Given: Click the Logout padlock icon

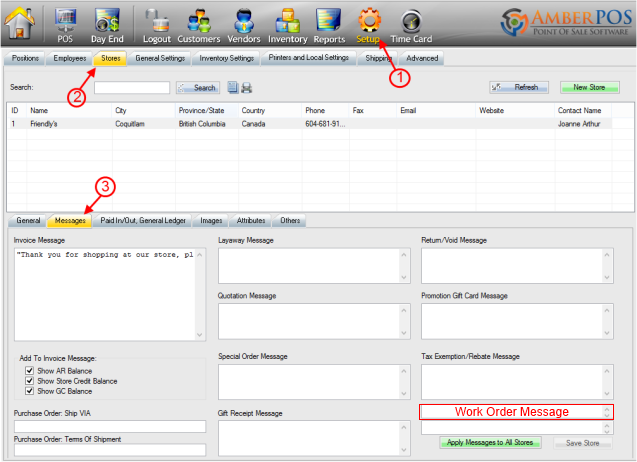Looking at the screenshot, I should point(157,25).
